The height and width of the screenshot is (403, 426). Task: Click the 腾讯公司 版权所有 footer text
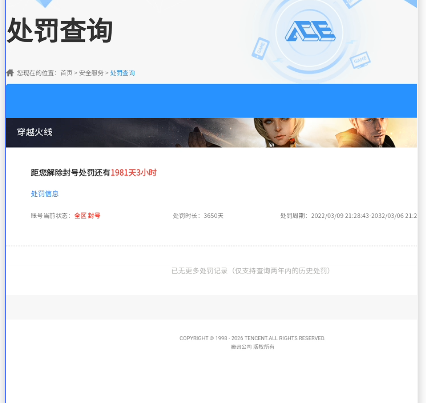[x=253, y=347]
